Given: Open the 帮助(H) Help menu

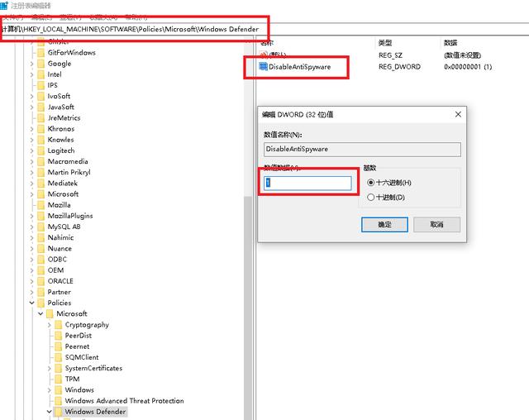Looking at the screenshot, I should pos(136,17).
